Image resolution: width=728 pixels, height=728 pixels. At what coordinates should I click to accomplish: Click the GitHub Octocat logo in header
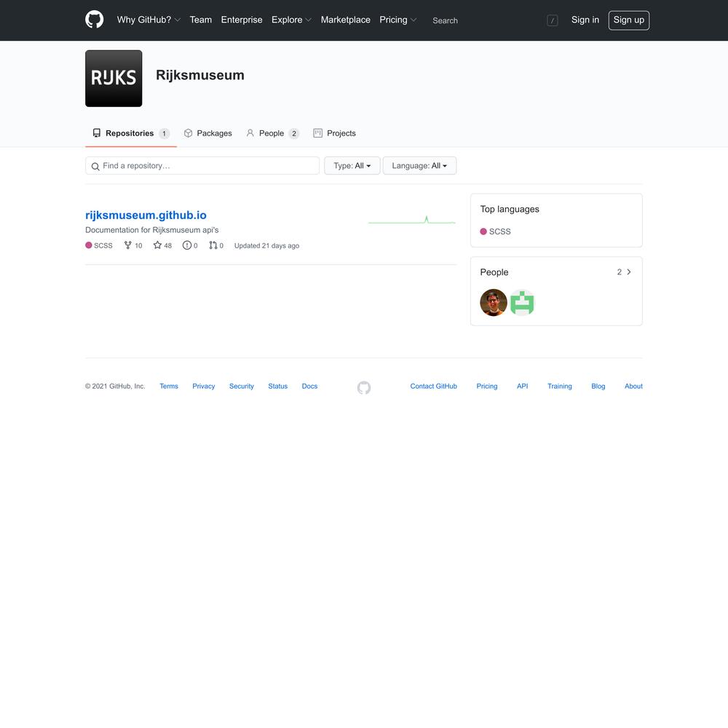pyautogui.click(x=94, y=20)
